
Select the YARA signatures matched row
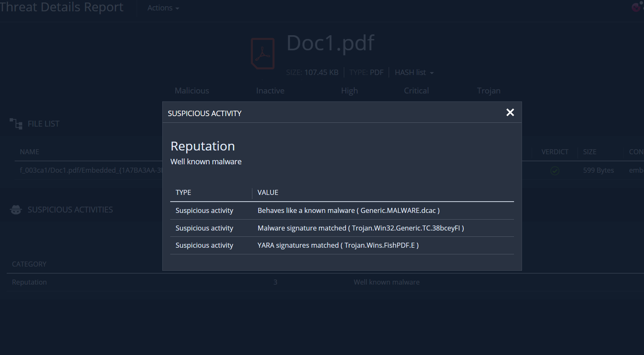342,245
